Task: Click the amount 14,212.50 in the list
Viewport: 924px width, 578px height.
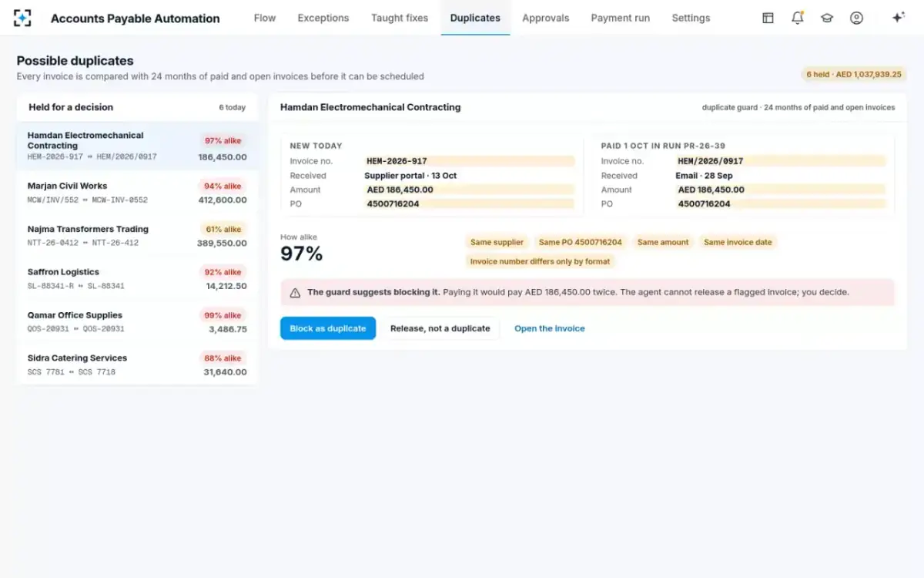Action: click(226, 286)
